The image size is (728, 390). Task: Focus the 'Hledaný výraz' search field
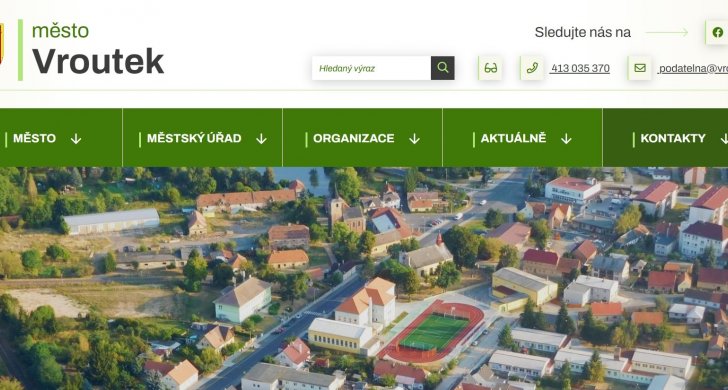pyautogui.click(x=371, y=68)
